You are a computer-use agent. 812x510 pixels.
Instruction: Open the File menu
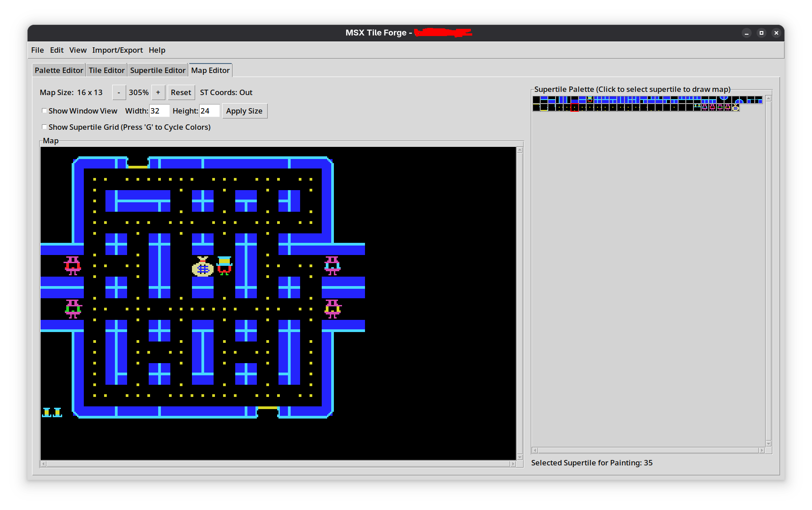37,50
